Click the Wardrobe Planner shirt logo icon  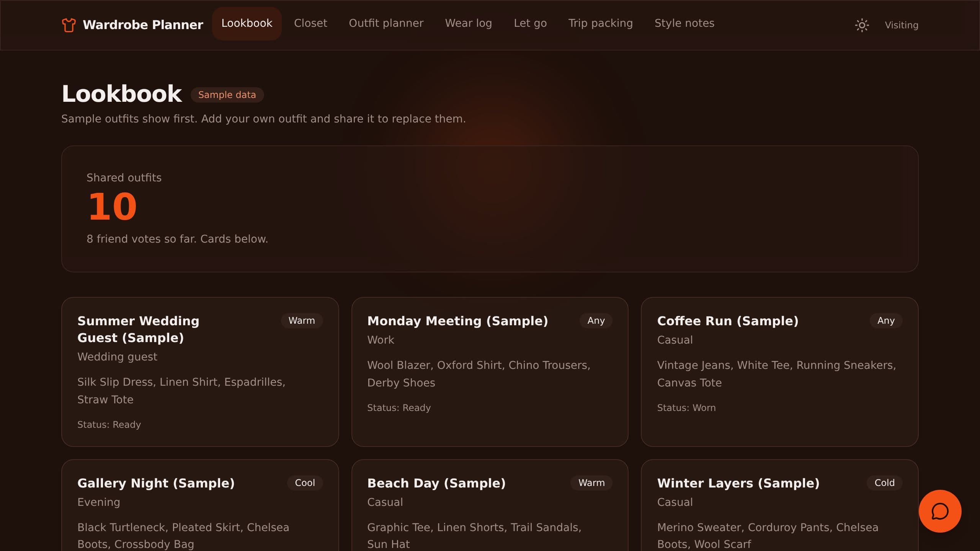[x=69, y=25]
